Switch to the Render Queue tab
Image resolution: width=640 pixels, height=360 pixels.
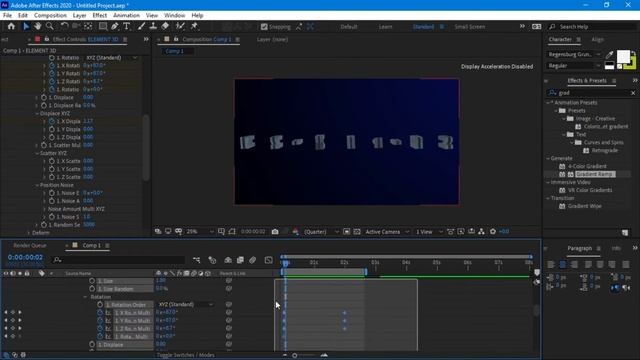tap(30, 245)
